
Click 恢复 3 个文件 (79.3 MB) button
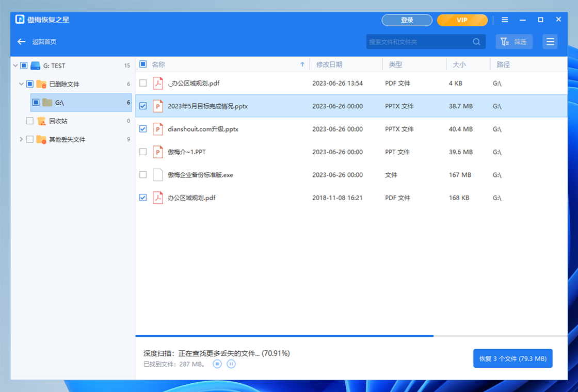coord(513,358)
